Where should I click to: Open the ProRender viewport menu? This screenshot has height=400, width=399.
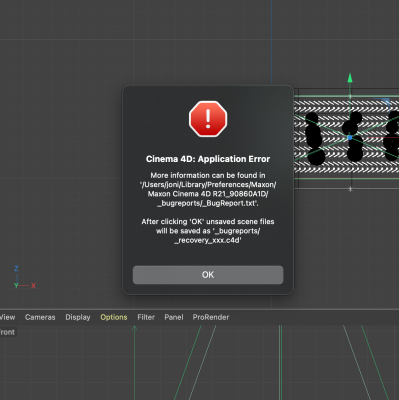point(211,317)
